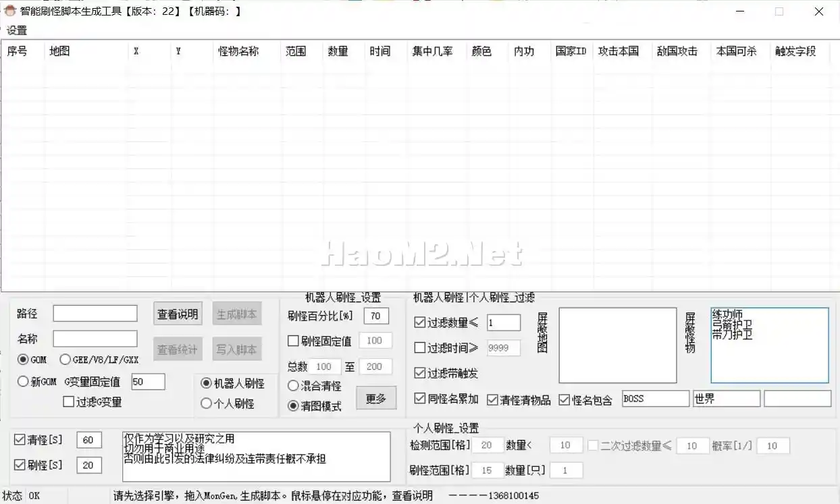Select the GEE/V8/LF/GXX radio button
Image resolution: width=840 pixels, height=504 pixels.
100,360
